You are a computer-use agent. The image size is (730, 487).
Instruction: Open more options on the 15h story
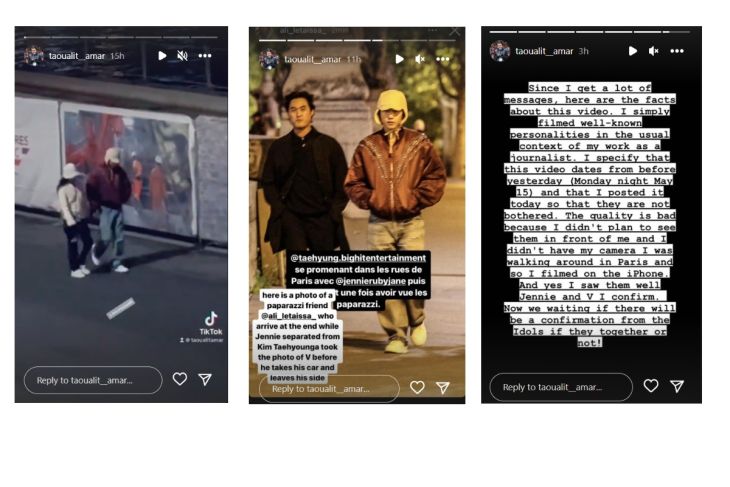point(205,56)
